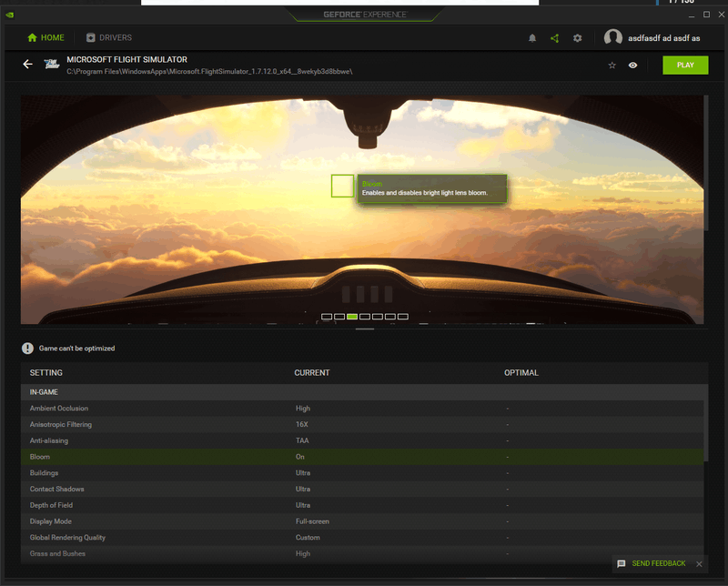The height and width of the screenshot is (586, 728).
Task: Open the notifications bell
Action: [x=532, y=38]
